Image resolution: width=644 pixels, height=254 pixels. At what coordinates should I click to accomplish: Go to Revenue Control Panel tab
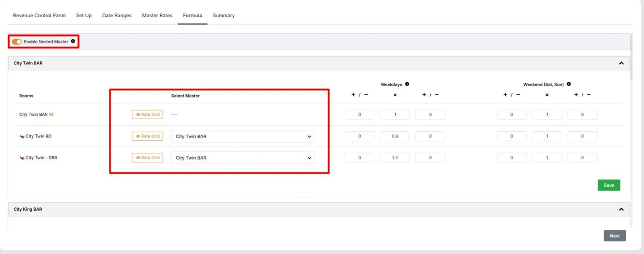[39, 16]
